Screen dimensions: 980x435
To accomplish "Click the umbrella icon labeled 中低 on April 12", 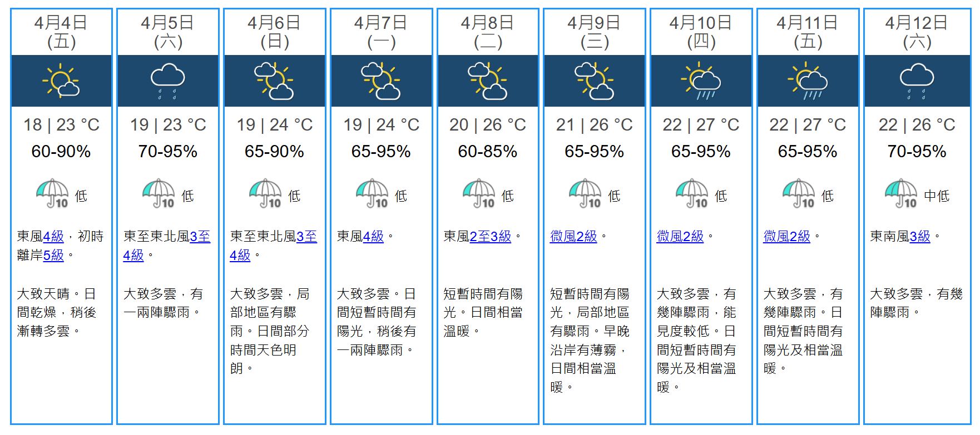I will tap(902, 194).
